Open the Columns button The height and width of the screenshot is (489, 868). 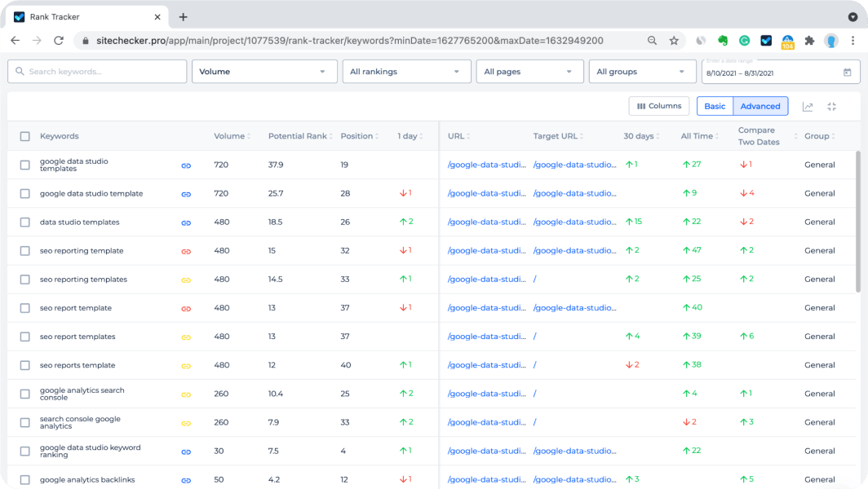click(659, 106)
